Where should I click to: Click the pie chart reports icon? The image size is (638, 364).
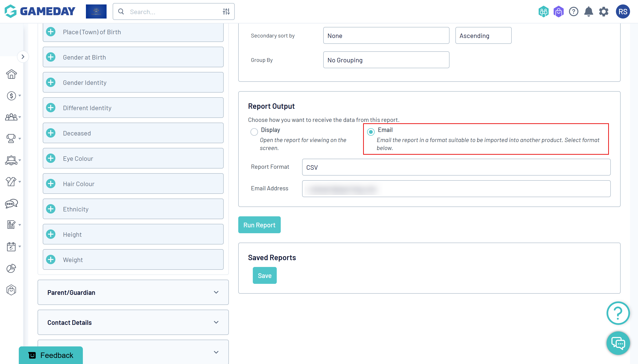click(11, 268)
